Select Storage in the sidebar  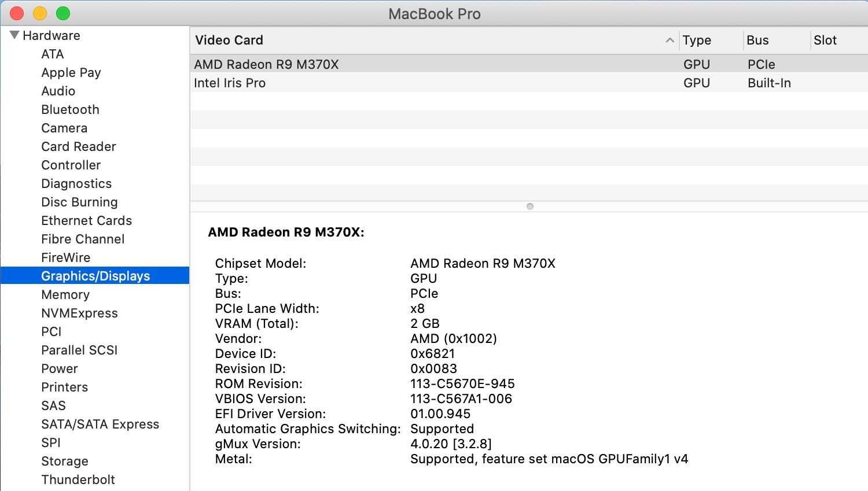tap(65, 461)
